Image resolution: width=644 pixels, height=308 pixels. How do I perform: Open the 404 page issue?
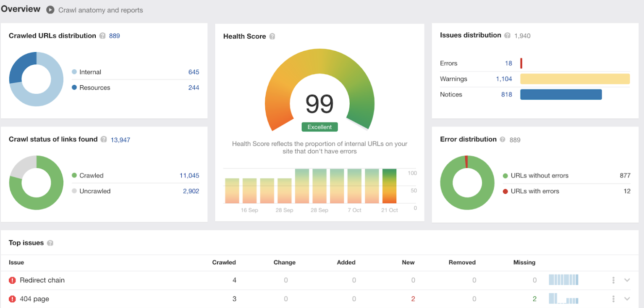click(x=34, y=299)
